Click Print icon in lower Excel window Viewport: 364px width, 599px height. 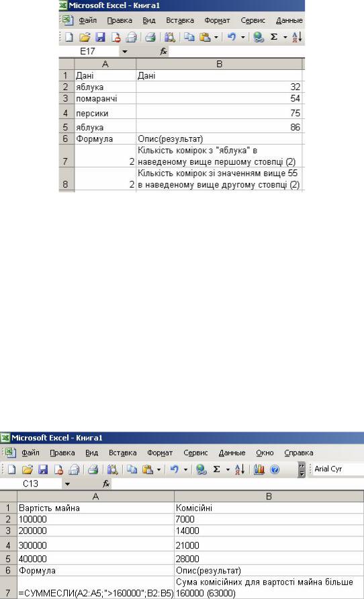pos(93,469)
